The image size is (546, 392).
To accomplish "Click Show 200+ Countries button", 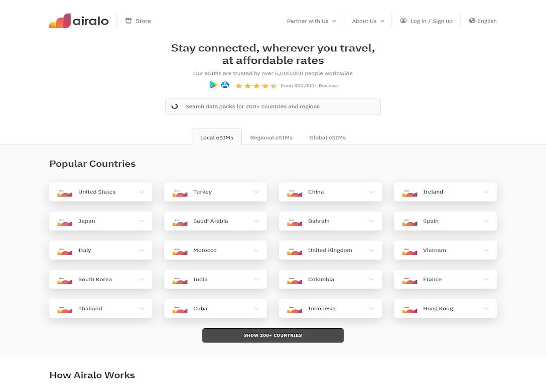I will pos(272,335).
